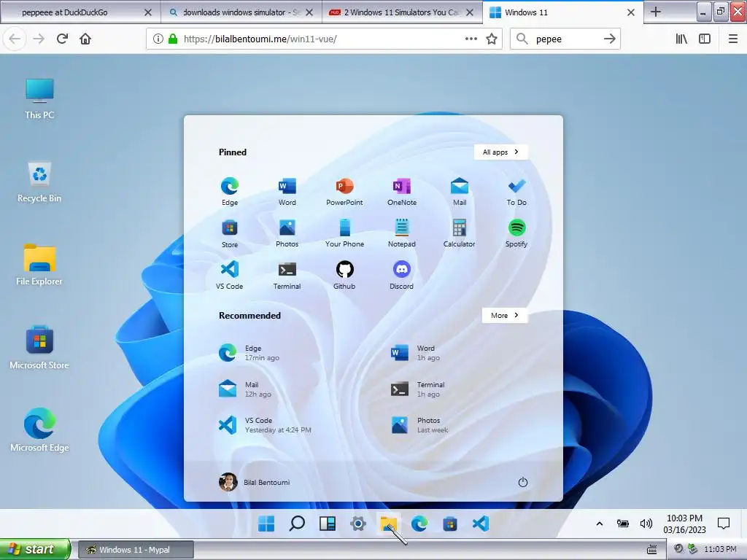Open VS Code on simulated taskbar

tap(480, 524)
